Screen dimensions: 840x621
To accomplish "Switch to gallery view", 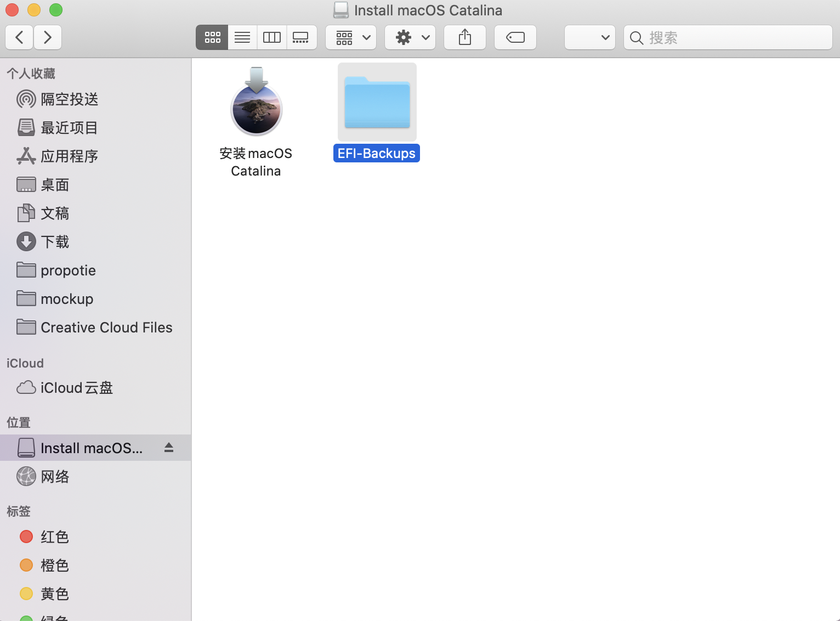I will [301, 37].
